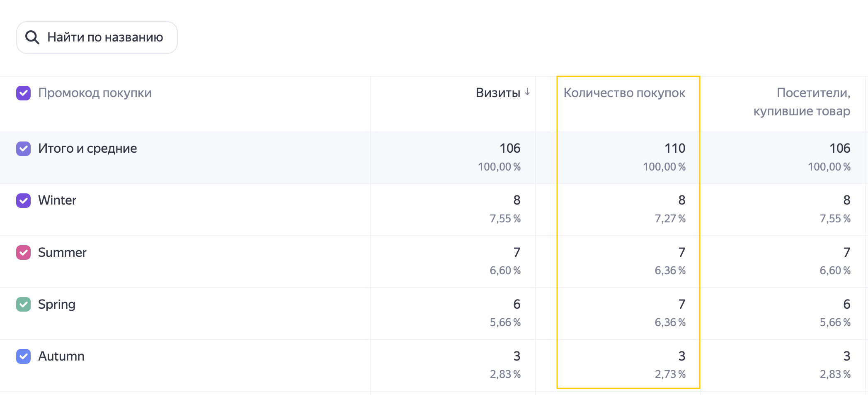Sort by Посетители, купившие товар header
Viewport: 868px width, 395px height.
point(802,102)
